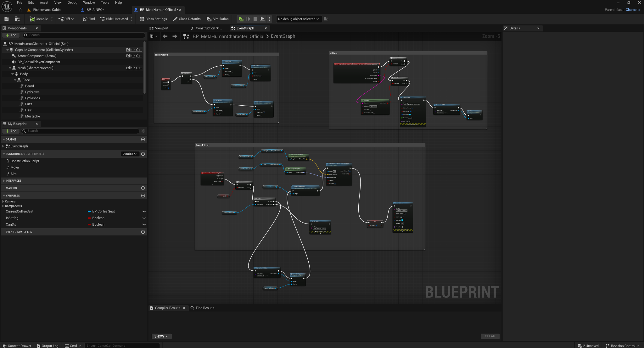This screenshot has width=644, height=348.
Task: Click CLEAR in Compiler Results
Action: click(x=490, y=336)
